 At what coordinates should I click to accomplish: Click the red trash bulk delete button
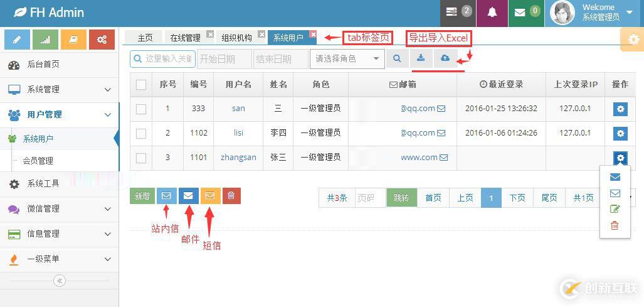coord(231,196)
